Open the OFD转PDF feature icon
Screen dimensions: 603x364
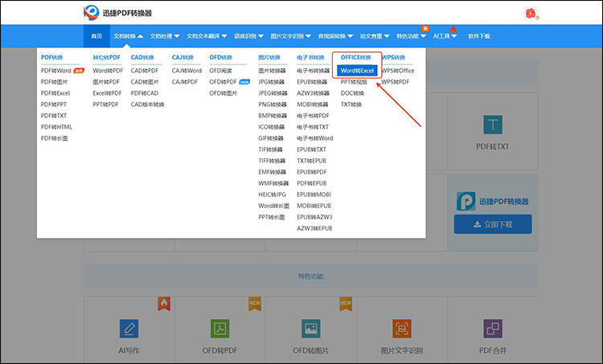pos(221,328)
